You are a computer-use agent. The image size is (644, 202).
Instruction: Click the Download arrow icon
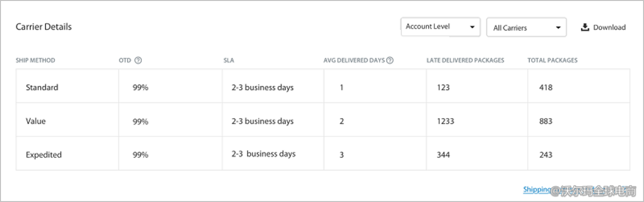point(585,27)
